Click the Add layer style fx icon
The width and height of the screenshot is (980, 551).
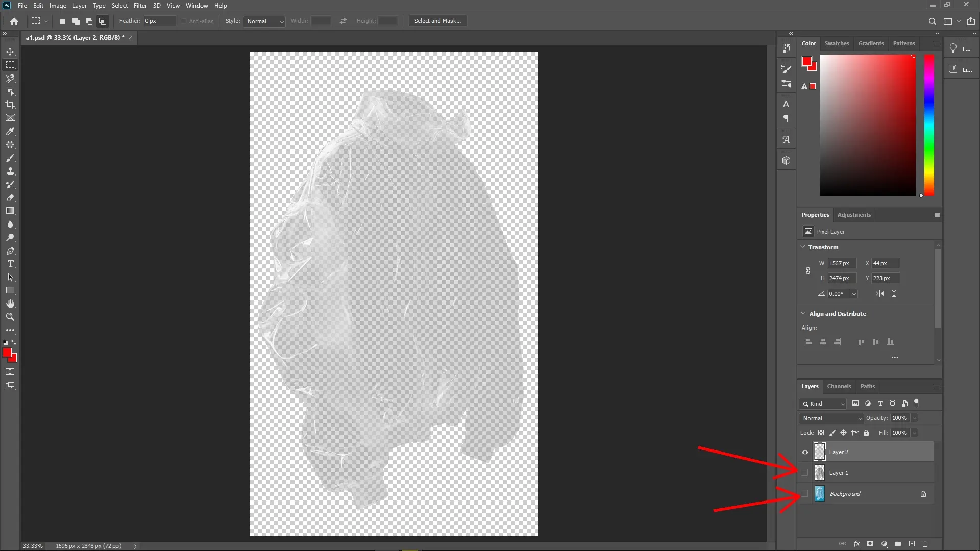coord(856,544)
